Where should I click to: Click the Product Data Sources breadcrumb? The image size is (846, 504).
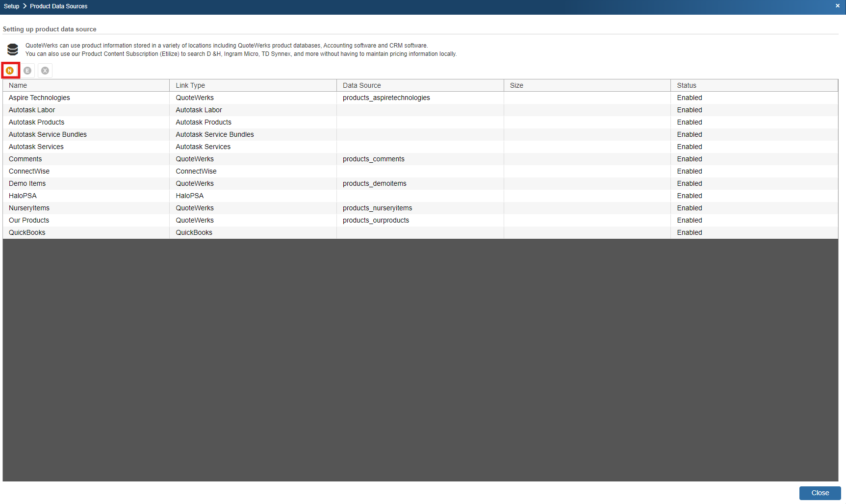[x=59, y=6]
